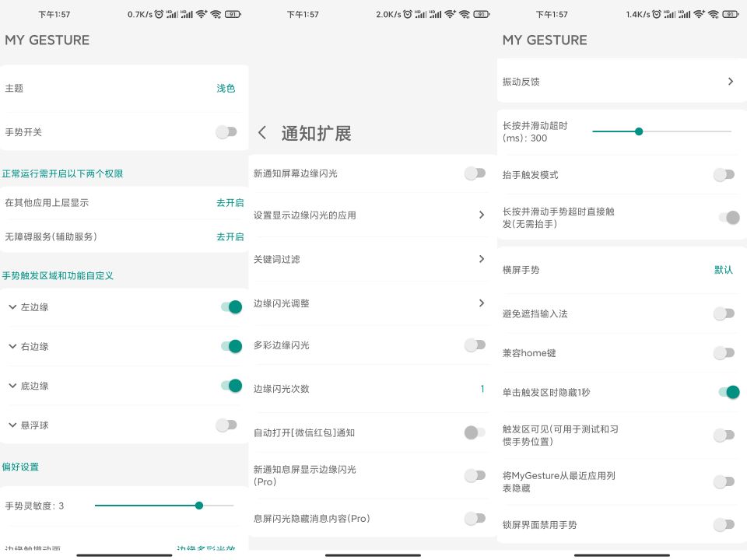747x560 pixels.
Task: Set 边缘闪光次数 value
Action: pyautogui.click(x=482, y=389)
